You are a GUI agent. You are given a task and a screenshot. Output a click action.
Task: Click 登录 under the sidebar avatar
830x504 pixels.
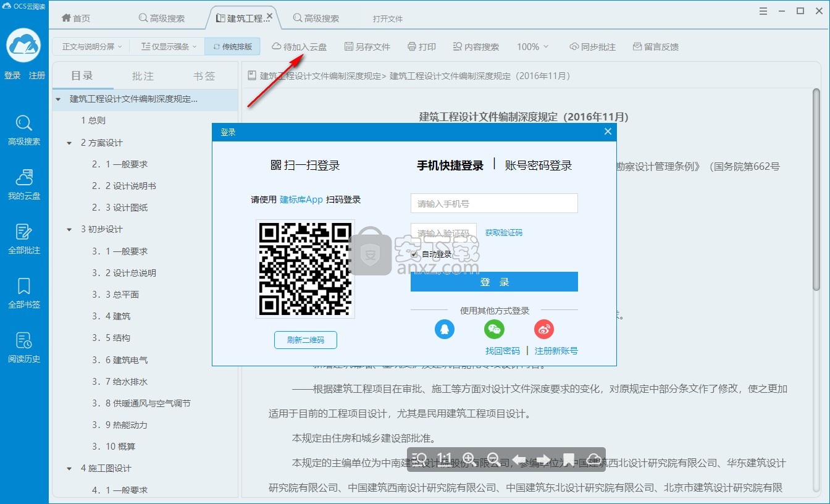coord(12,75)
